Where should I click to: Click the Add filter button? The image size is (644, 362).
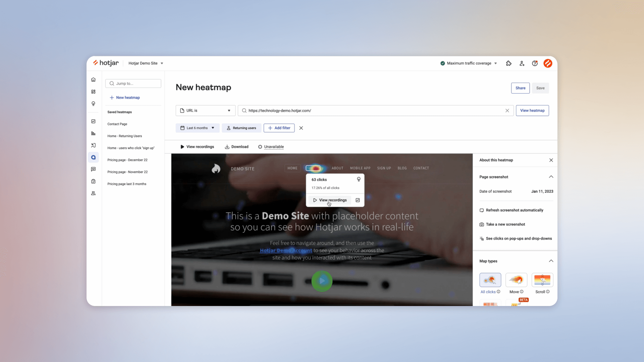coord(279,128)
